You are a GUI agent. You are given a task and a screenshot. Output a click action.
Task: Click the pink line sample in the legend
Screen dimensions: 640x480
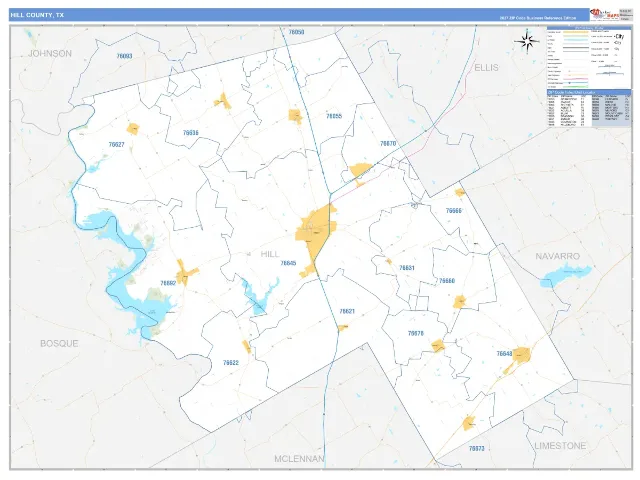coord(576,79)
